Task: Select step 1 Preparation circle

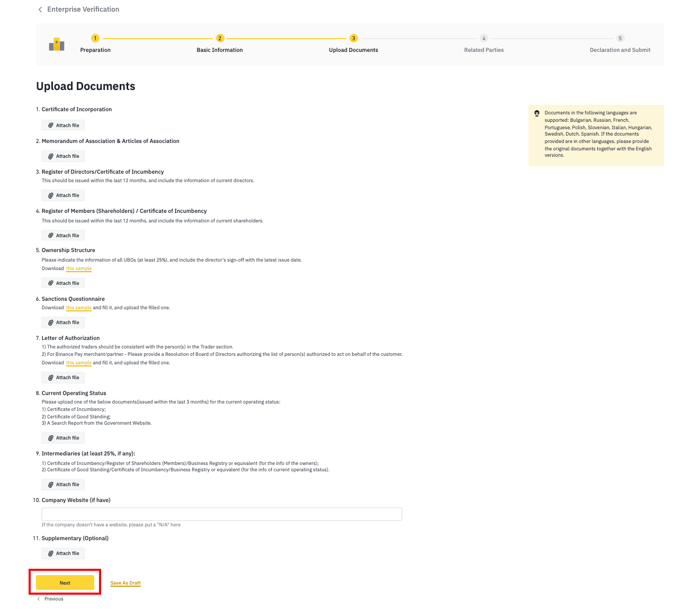Action: 95,38
